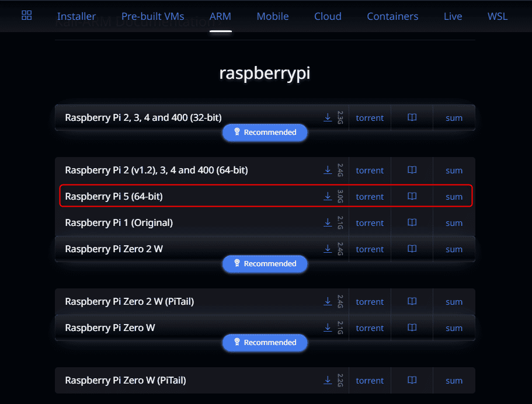532x404 pixels.
Task: Click the 'raspberrypi' section heading
Action: [265, 74]
